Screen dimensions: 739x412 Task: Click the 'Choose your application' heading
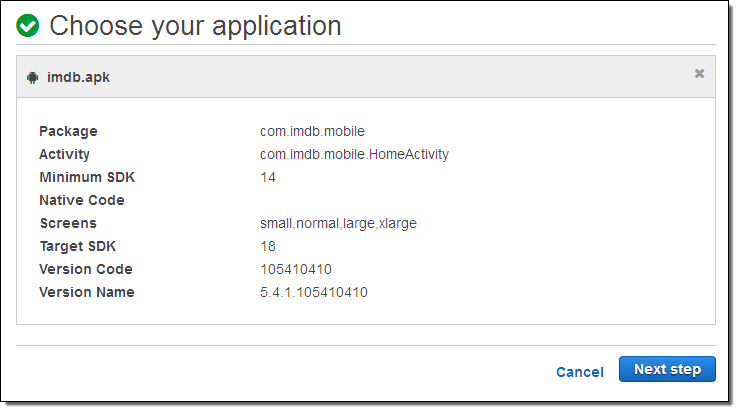coord(195,26)
